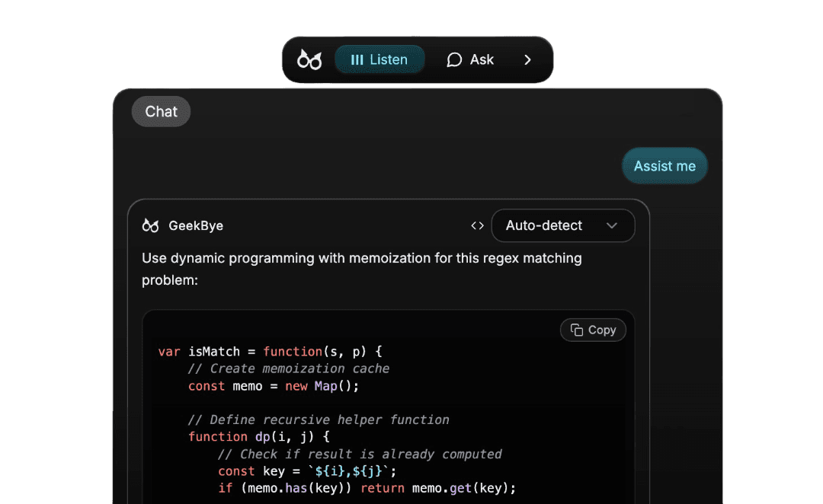
Task: Click the chevron on the Auto-detect selector
Action: (612, 225)
